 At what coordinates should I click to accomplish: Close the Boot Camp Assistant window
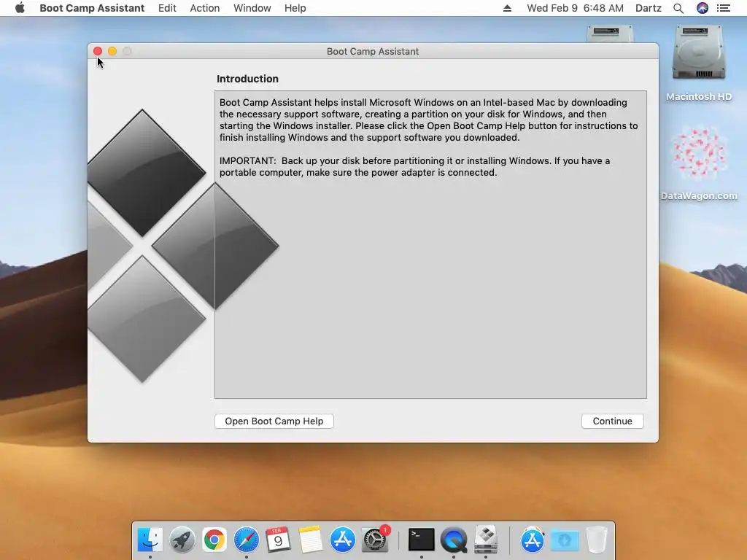point(98,51)
